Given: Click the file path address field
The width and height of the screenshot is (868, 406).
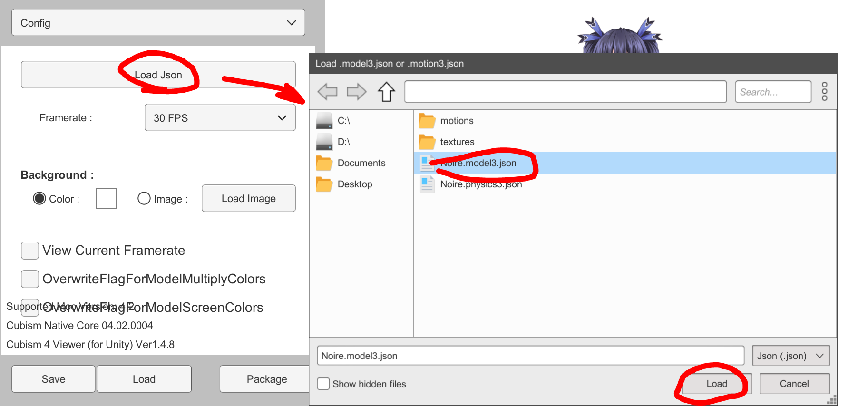Looking at the screenshot, I should [x=566, y=91].
